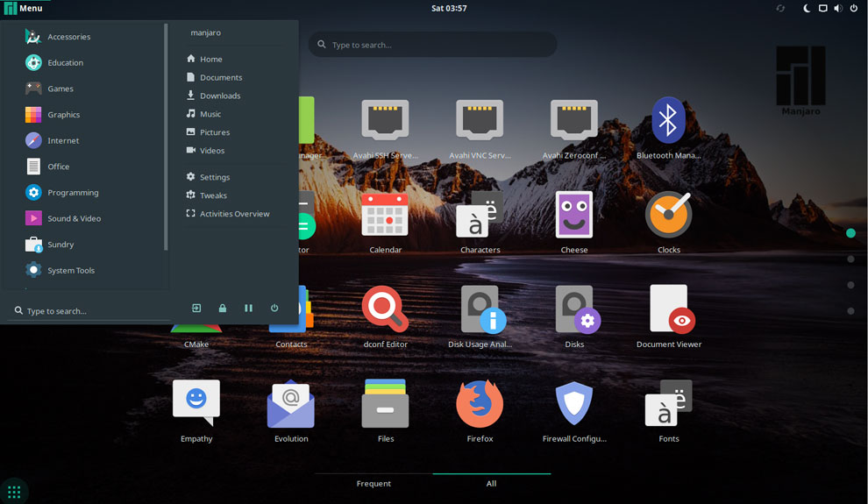Image resolution: width=868 pixels, height=504 pixels.
Task: Launch Document Viewer
Action: 669,317
